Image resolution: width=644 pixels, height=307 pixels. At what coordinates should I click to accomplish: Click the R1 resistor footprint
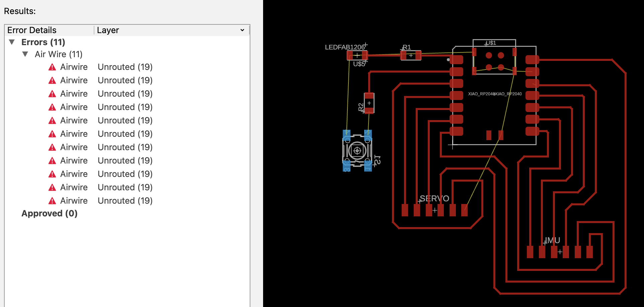tap(411, 55)
